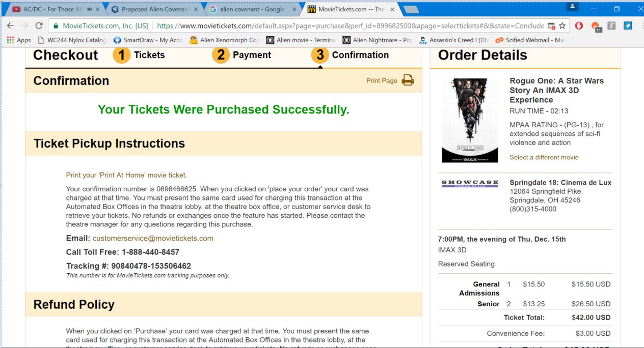The width and height of the screenshot is (644, 348).
Task: Click the printer icon beside Print Page
Action: 408,80
